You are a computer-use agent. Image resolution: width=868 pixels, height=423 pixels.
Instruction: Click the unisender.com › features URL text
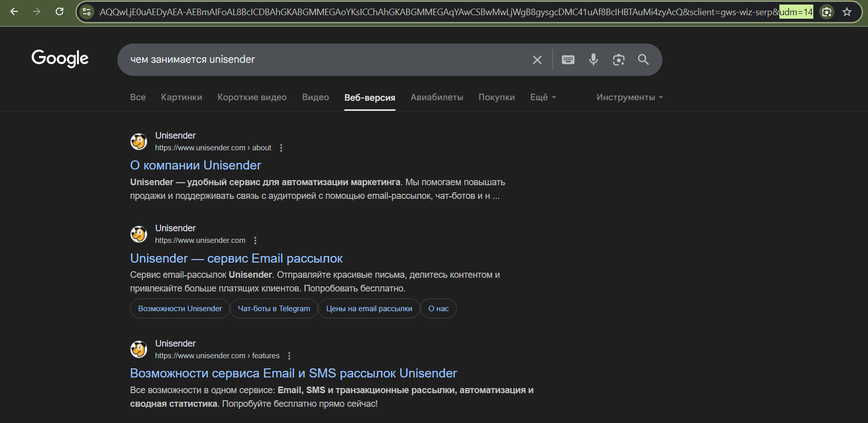point(217,356)
